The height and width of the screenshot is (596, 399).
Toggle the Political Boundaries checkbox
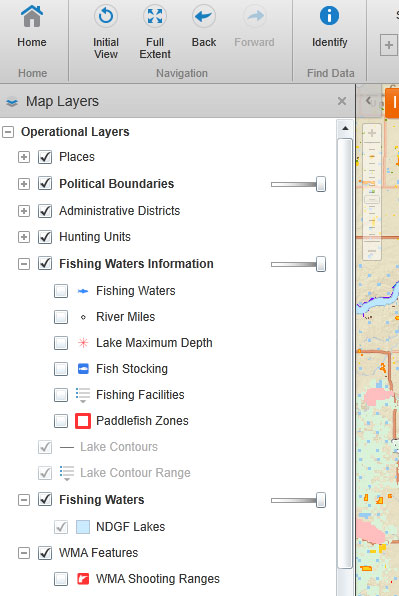(45, 184)
